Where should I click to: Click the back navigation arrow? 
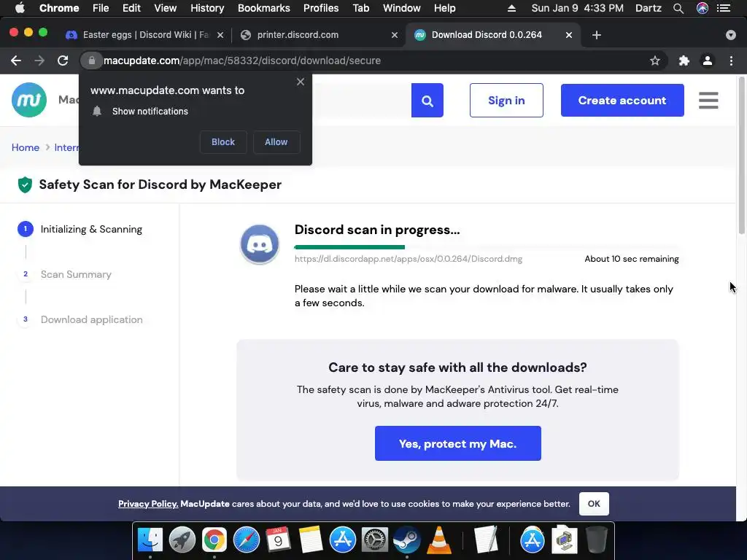[16, 61]
